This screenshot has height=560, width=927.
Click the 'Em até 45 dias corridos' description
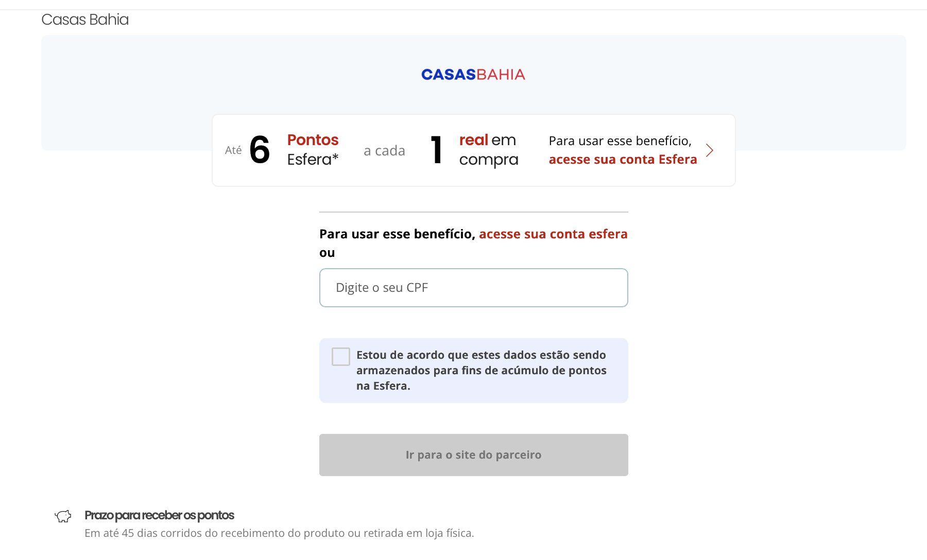pos(279,533)
